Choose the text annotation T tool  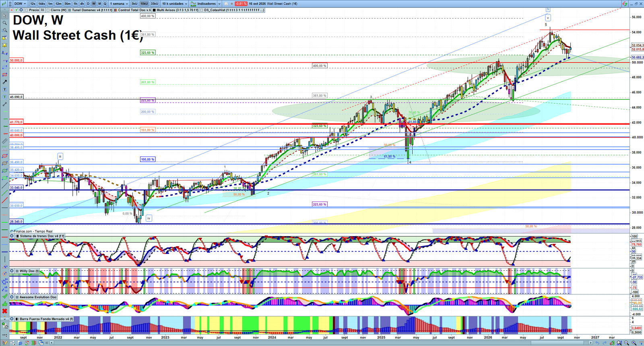[x=4, y=89]
